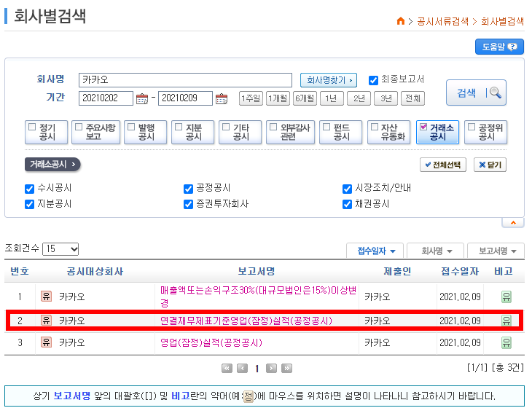The height and width of the screenshot is (416, 532).
Task: Check the 발행공시 category box
Action: 131,127
